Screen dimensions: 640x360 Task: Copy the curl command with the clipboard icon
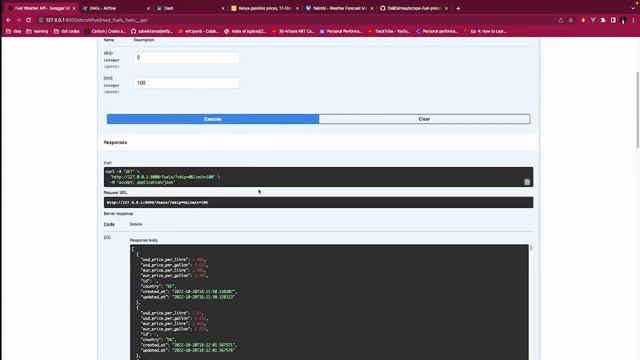pyautogui.click(x=527, y=182)
